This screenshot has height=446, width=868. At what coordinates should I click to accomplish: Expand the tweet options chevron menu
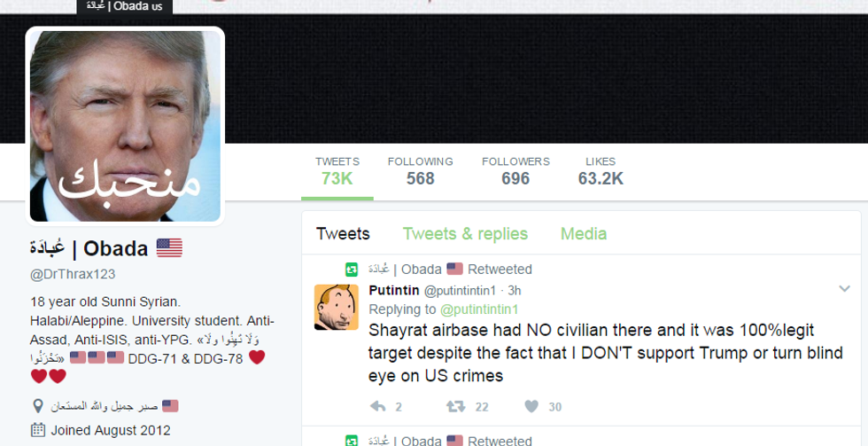(843, 289)
